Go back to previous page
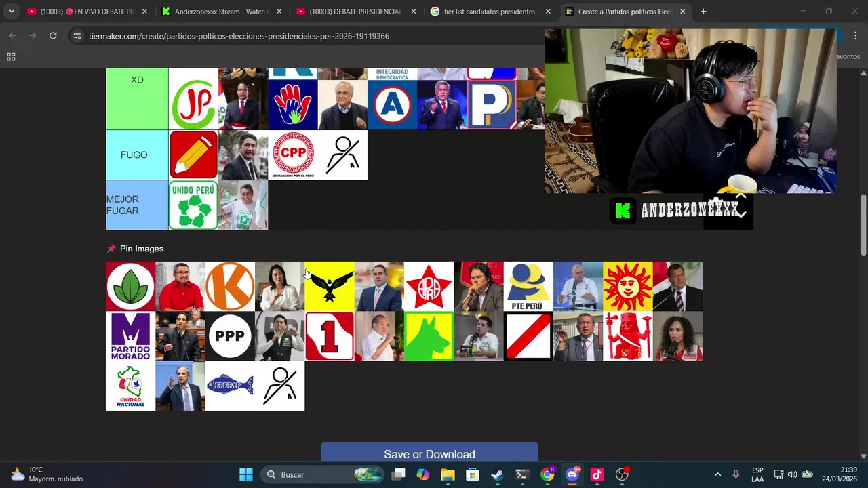Image resolution: width=868 pixels, height=488 pixels. point(12,35)
